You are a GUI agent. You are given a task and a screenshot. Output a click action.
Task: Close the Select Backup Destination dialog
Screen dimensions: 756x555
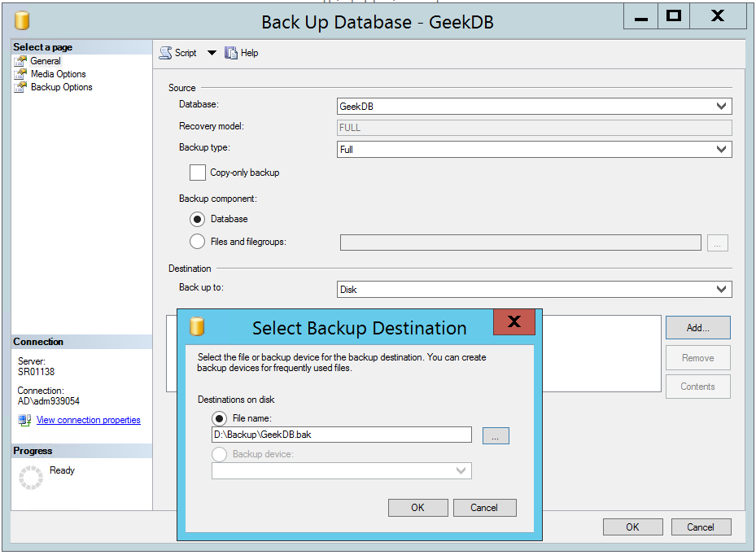coord(513,322)
